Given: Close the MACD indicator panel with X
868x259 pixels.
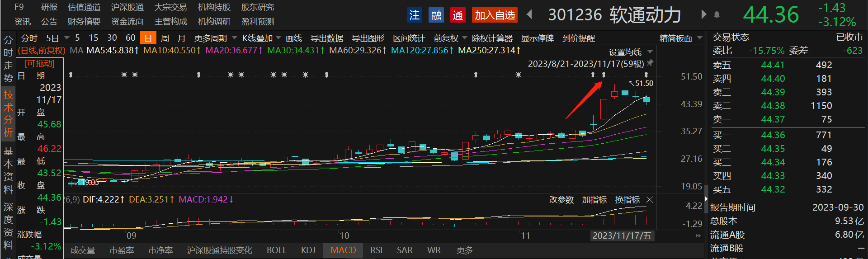Looking at the screenshot, I should coord(650,199).
